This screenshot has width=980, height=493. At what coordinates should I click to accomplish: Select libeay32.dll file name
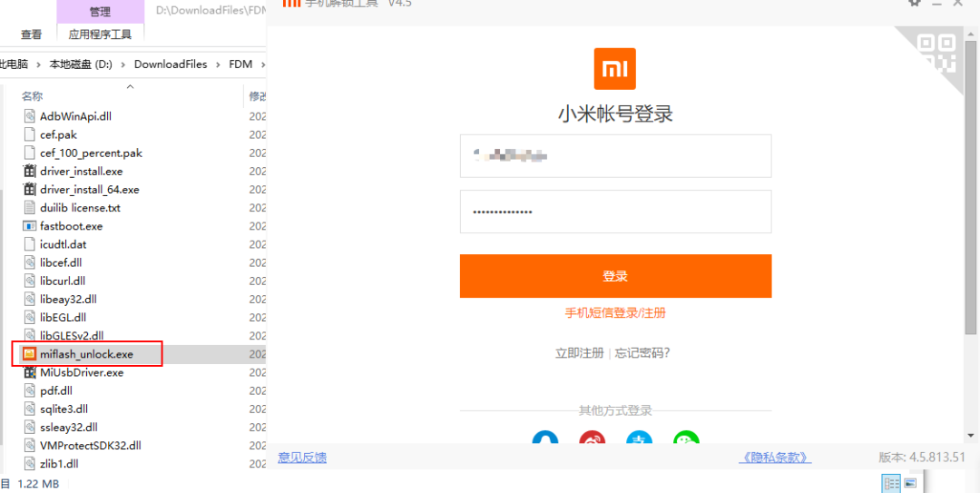(68, 299)
